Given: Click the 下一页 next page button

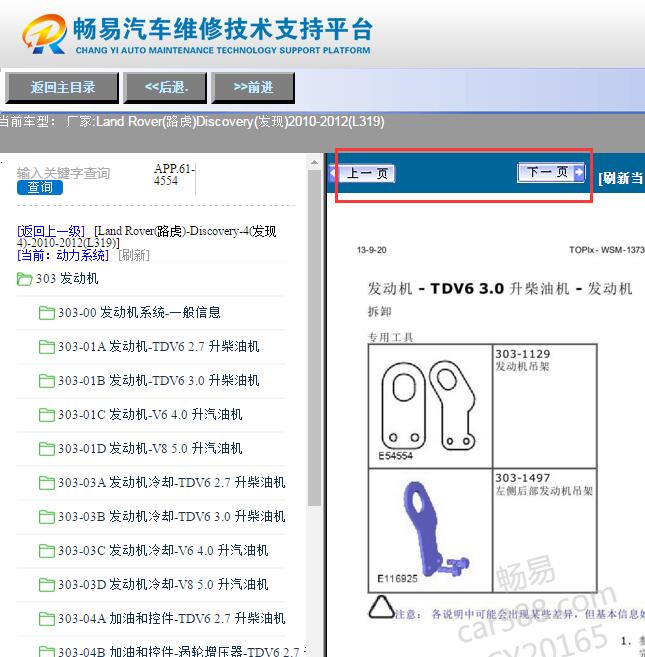Looking at the screenshot, I should tap(551, 172).
